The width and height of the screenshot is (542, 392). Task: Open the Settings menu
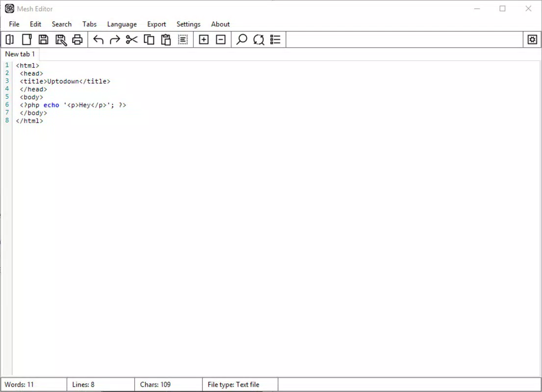coord(188,24)
